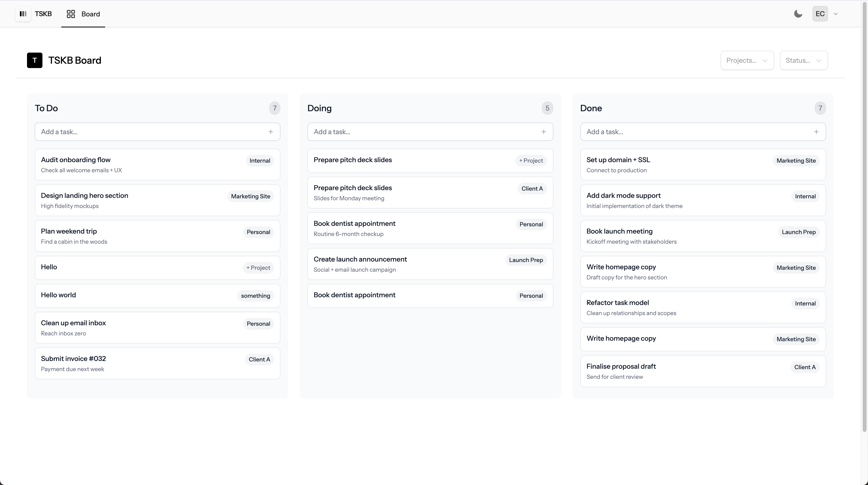Expand the account chevron beside EC

(836, 14)
